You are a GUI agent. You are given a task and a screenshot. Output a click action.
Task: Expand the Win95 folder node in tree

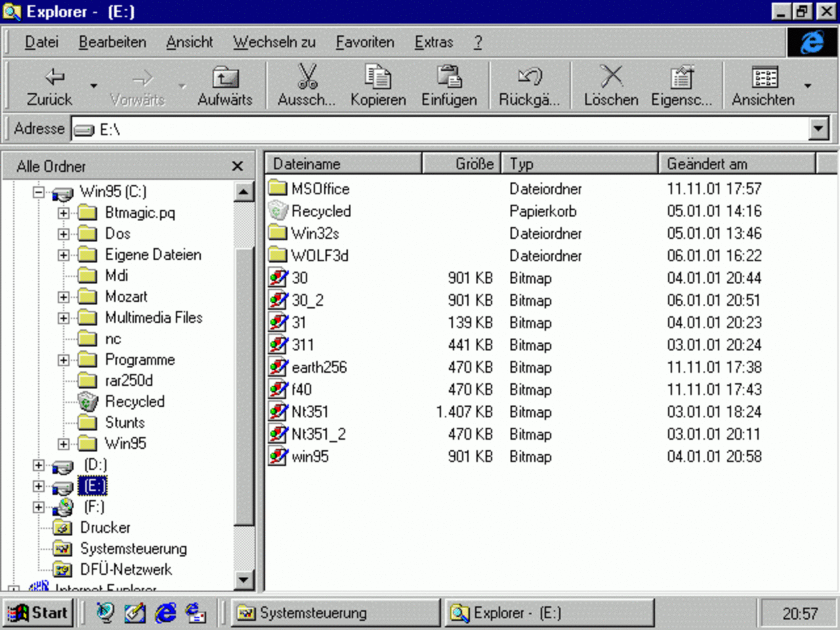point(64,444)
